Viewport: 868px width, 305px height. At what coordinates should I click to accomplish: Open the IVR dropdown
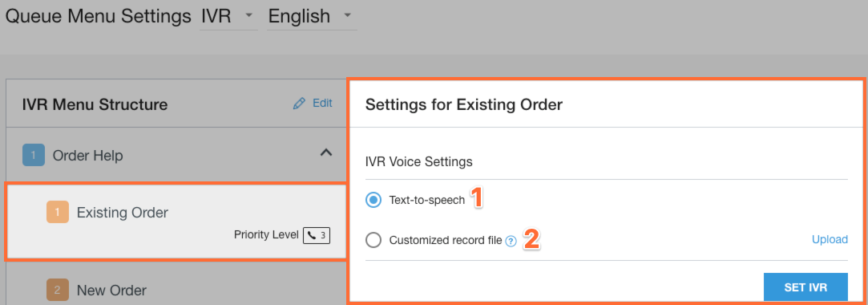point(228,16)
